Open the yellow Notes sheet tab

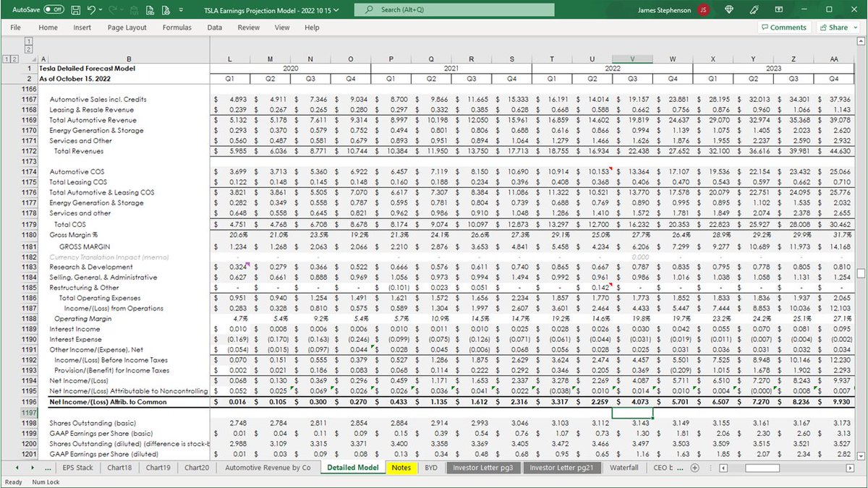(401, 468)
